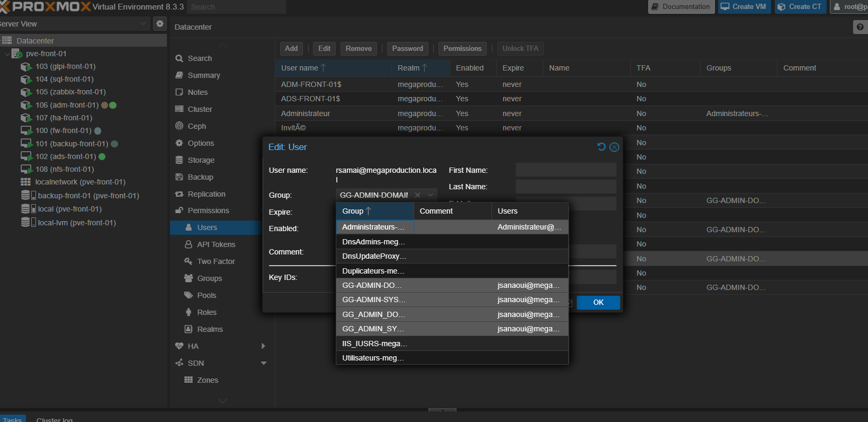Open Two Factor settings in sidebar
This screenshot has height=422, width=868.
pos(216,261)
